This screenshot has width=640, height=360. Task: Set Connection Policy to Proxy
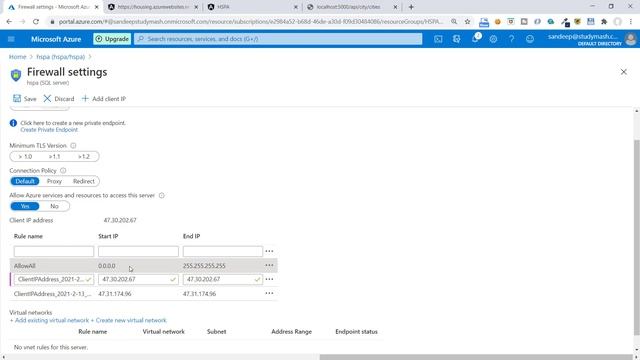(54, 181)
